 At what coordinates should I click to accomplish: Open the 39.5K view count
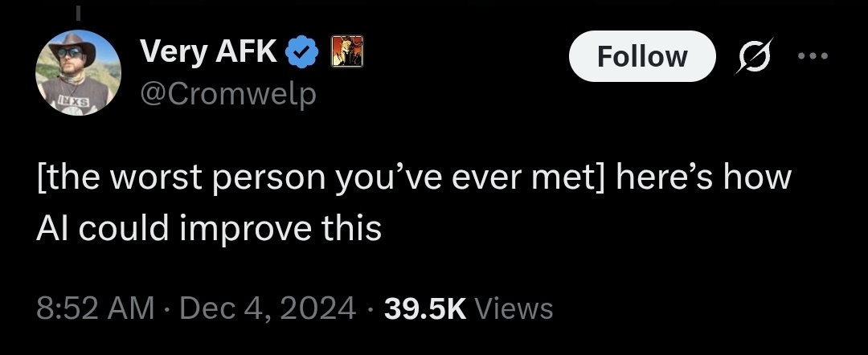(x=425, y=308)
